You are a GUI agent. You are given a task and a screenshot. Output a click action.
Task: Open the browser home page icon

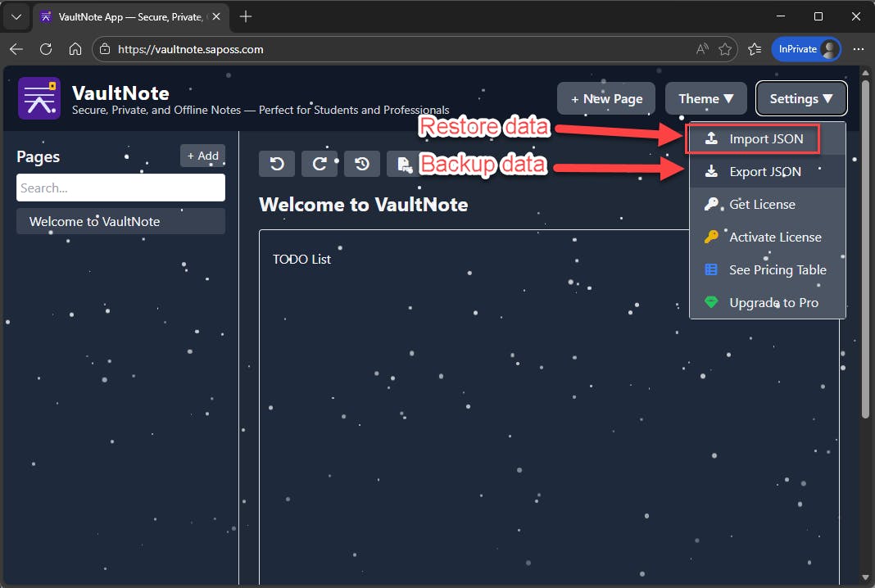coord(75,49)
